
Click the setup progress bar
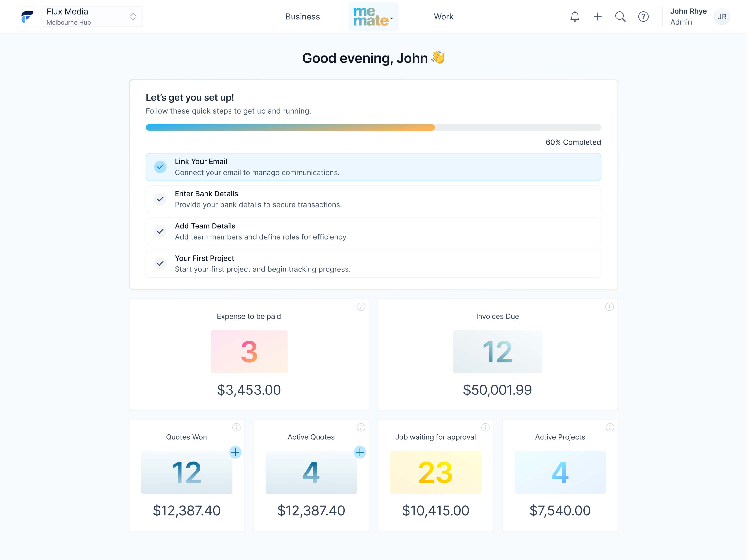[x=373, y=127]
